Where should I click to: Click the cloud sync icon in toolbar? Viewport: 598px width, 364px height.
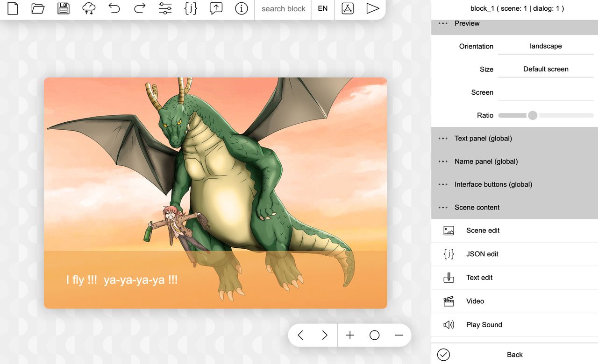coord(89,8)
